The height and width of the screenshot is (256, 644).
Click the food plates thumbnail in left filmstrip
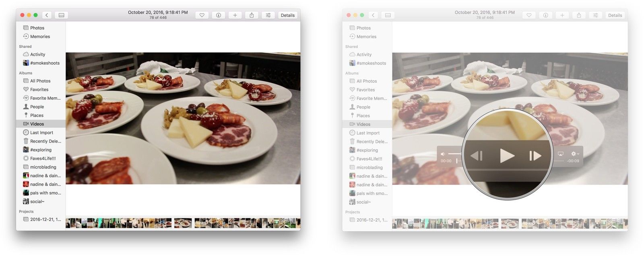[x=183, y=223]
